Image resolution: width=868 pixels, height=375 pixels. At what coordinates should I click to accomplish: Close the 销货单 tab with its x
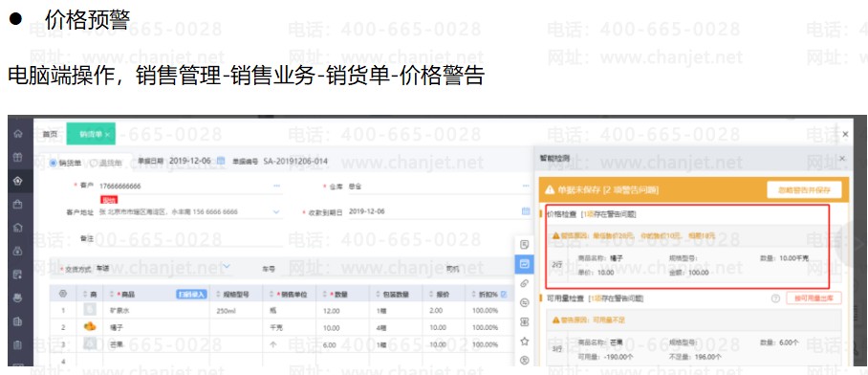107,135
